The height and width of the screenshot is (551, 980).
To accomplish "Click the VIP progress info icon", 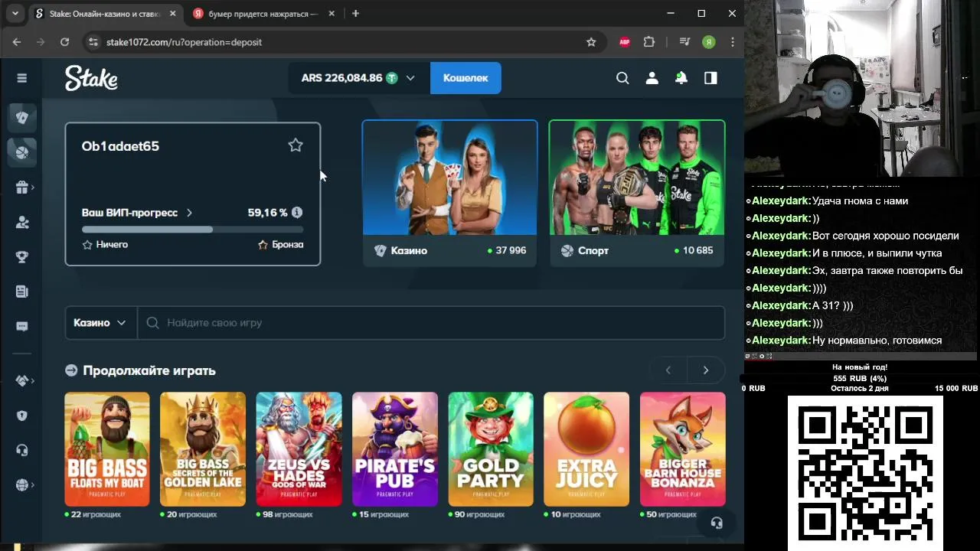I will pos(297,213).
